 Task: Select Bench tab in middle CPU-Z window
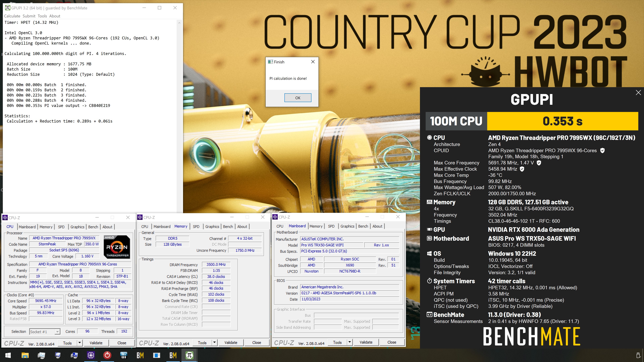pyautogui.click(x=228, y=227)
